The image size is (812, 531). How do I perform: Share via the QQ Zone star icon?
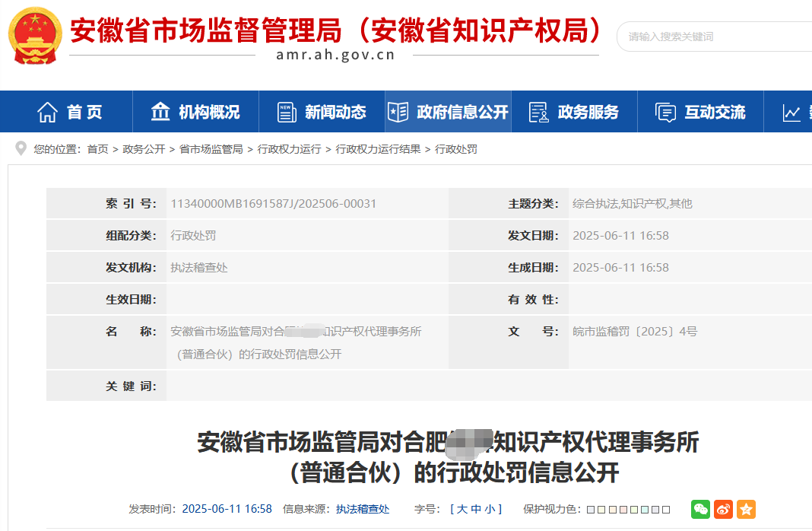tap(746, 509)
